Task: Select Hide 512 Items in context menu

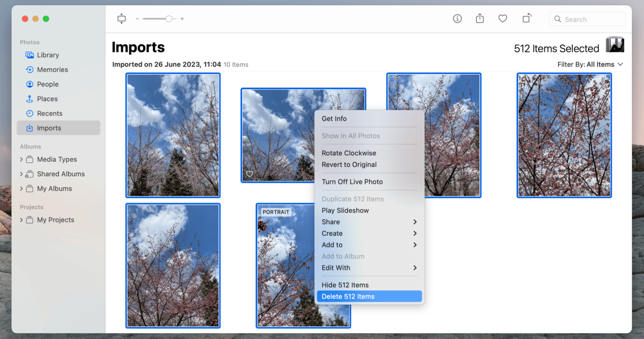Action: point(345,285)
